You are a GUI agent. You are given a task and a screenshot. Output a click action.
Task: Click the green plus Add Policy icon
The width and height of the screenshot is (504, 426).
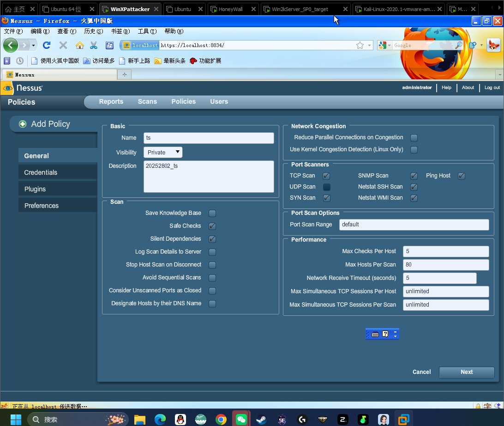(x=23, y=124)
